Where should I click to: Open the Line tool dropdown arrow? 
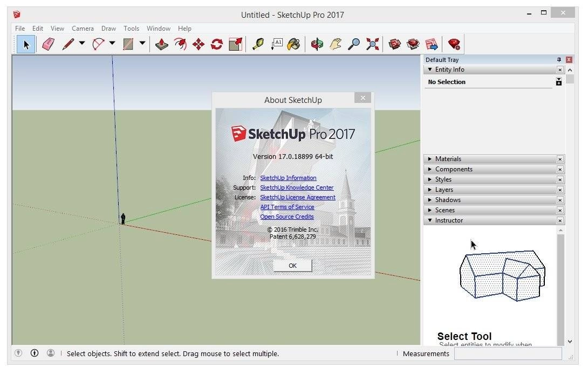pyautogui.click(x=82, y=43)
